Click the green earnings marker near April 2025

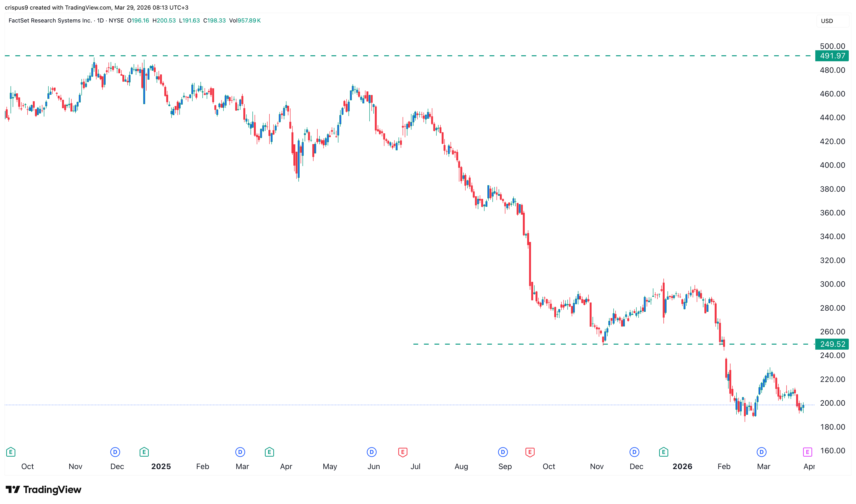269,452
